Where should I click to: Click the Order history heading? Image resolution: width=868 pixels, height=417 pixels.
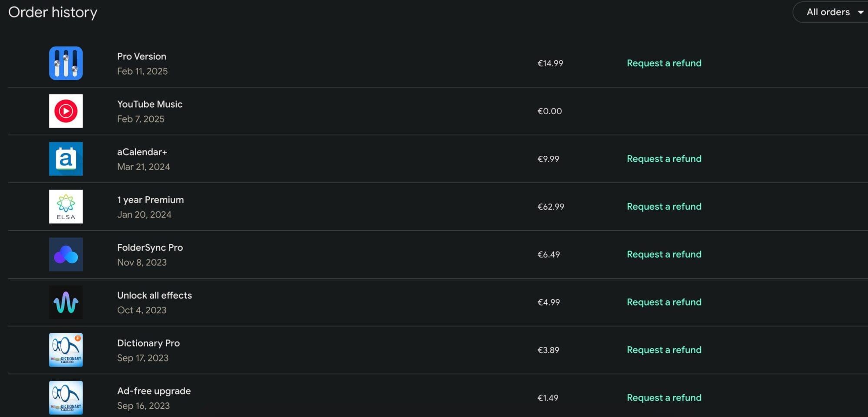(x=53, y=12)
